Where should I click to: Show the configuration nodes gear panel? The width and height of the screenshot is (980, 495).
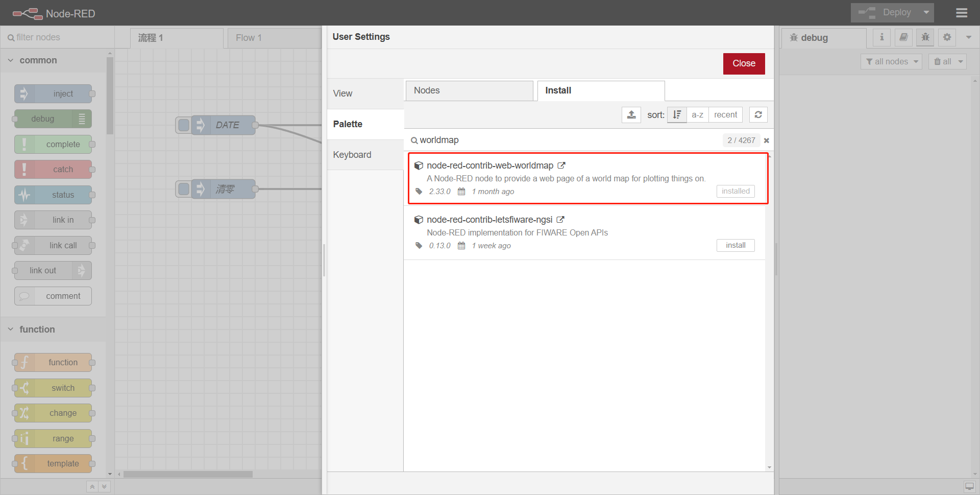pyautogui.click(x=947, y=37)
